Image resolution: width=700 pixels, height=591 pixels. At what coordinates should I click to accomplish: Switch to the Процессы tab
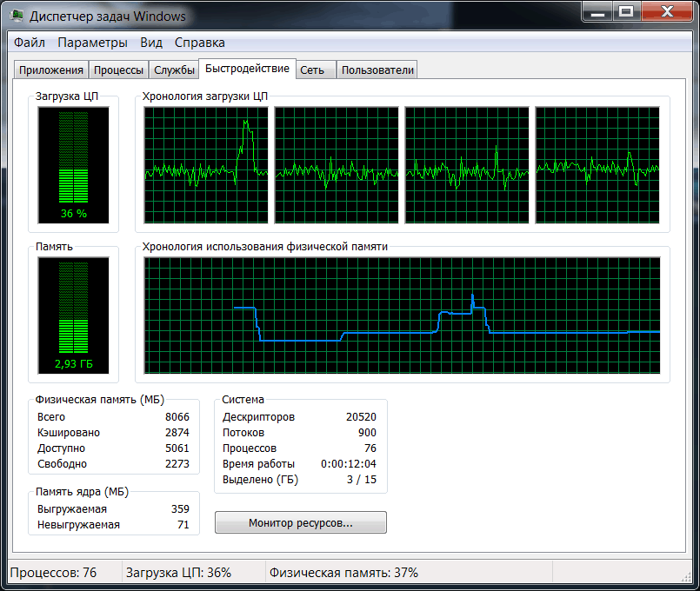tap(118, 70)
